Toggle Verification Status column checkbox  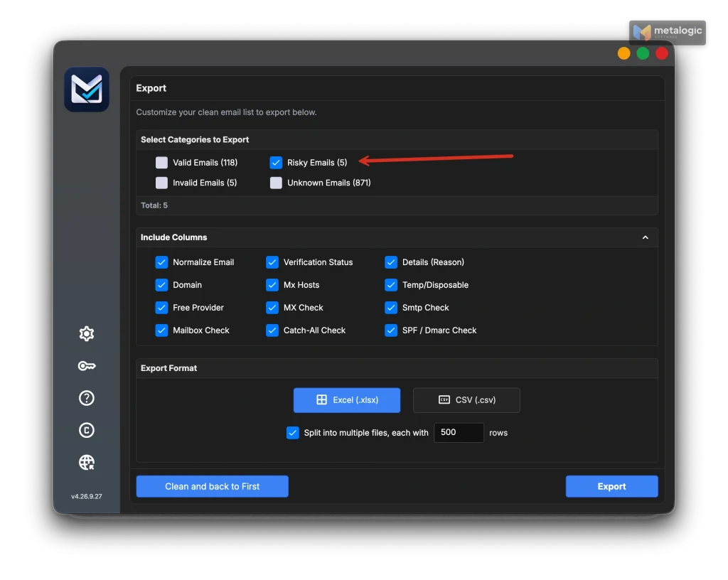pyautogui.click(x=272, y=262)
